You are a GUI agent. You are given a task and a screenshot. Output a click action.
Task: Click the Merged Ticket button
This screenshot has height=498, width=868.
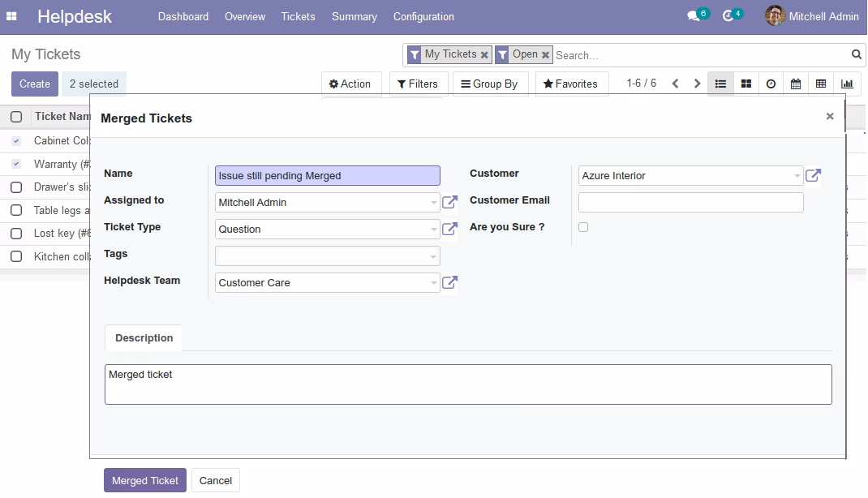[145, 480]
